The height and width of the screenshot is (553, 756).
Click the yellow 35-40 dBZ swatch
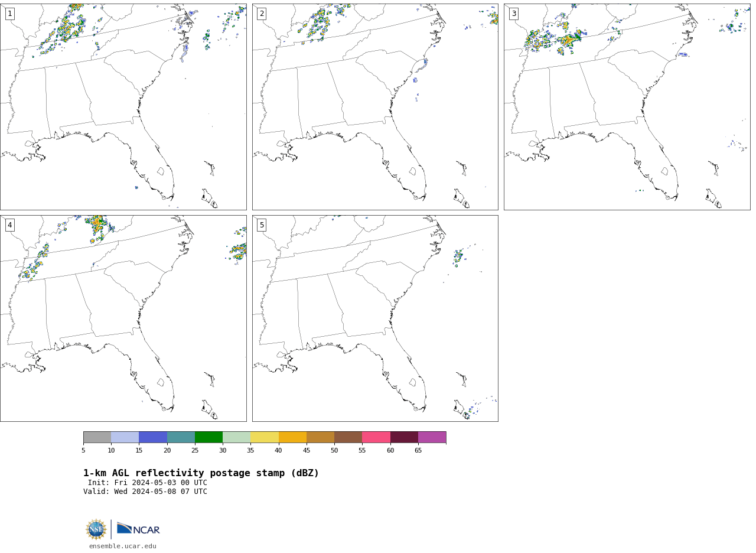265,437
